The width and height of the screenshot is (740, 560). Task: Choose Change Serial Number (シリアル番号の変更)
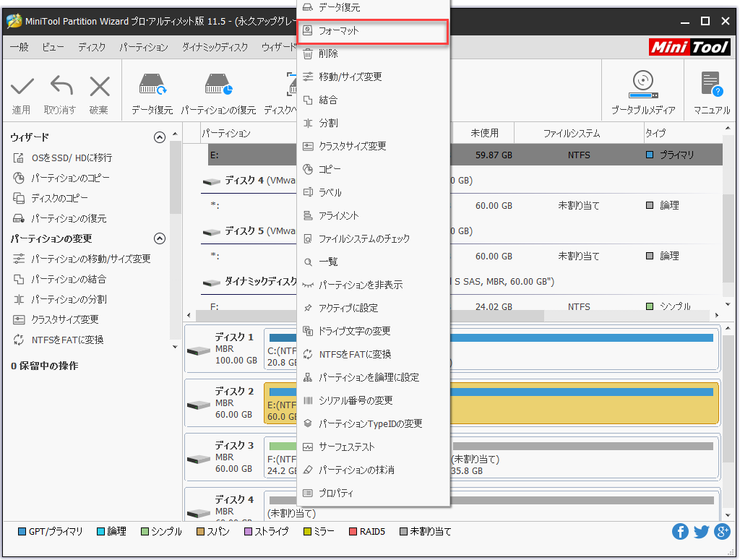373,400
